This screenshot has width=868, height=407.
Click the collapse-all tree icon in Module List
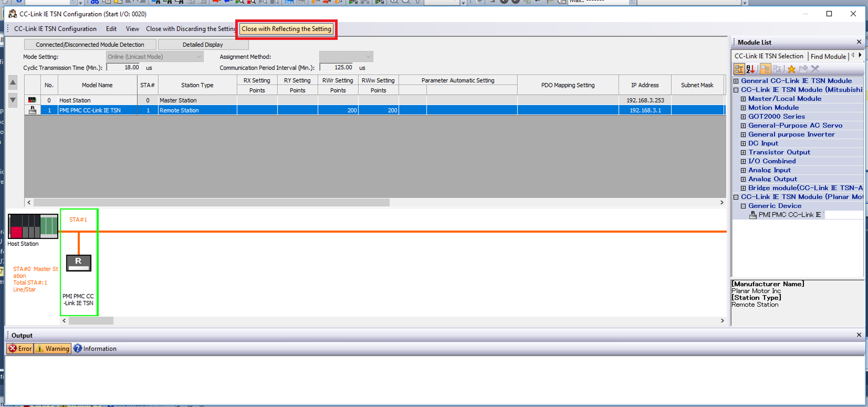777,69
